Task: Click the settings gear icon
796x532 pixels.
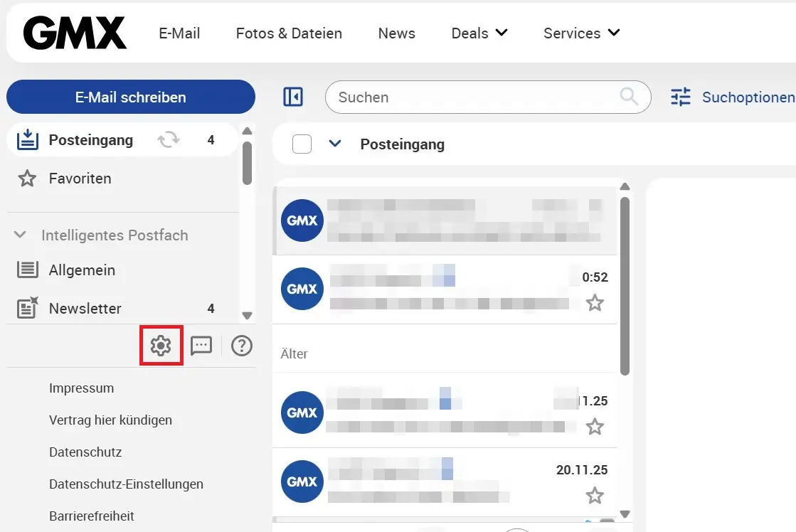Action: [x=160, y=345]
